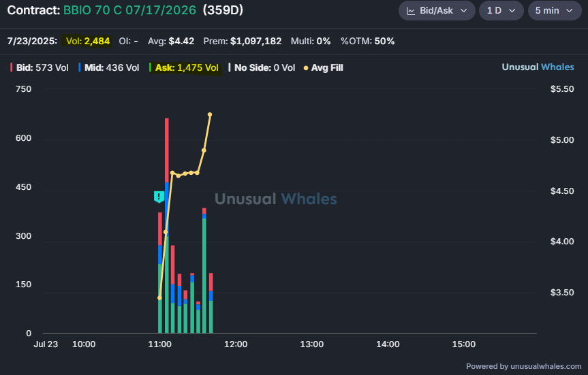Screen dimensions: 588x375
Task: Toggle the No Side volume legend series
Action: 262,68
